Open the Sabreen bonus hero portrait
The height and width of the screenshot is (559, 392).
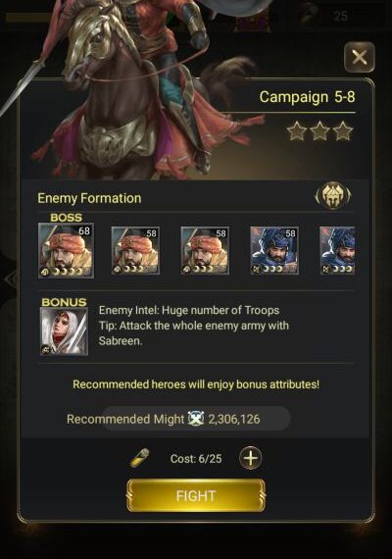click(64, 331)
